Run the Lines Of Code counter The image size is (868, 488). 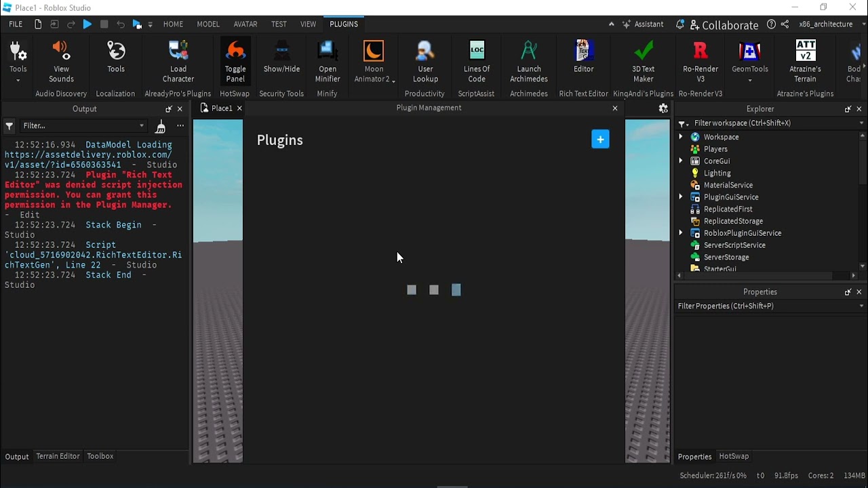click(477, 62)
